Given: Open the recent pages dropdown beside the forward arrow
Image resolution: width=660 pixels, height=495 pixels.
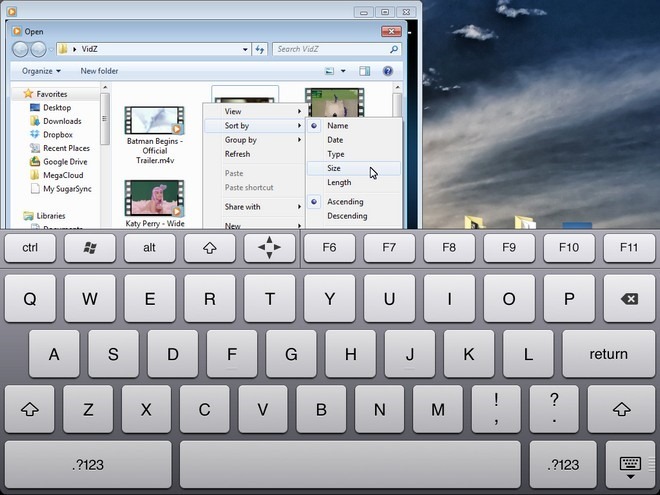Looking at the screenshot, I should (x=51, y=50).
